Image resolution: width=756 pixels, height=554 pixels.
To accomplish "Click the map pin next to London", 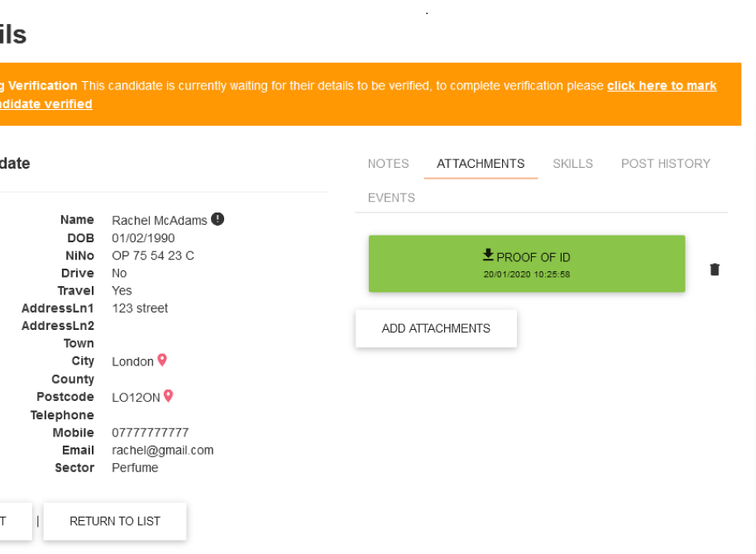I will (162, 360).
